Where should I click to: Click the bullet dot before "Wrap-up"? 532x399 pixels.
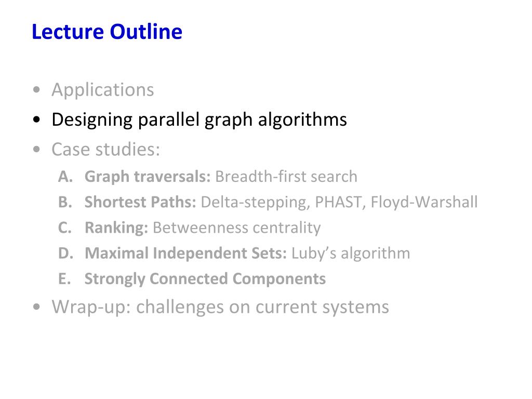click(35, 308)
